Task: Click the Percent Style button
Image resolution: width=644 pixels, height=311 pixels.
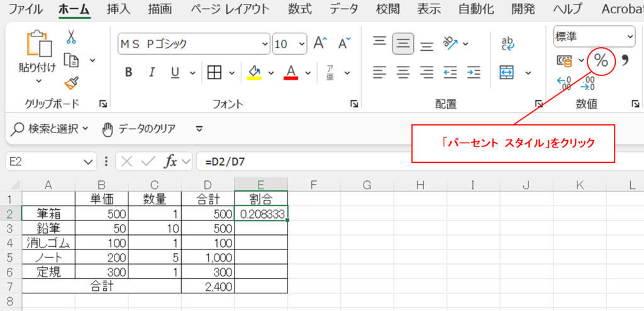Action: point(601,61)
